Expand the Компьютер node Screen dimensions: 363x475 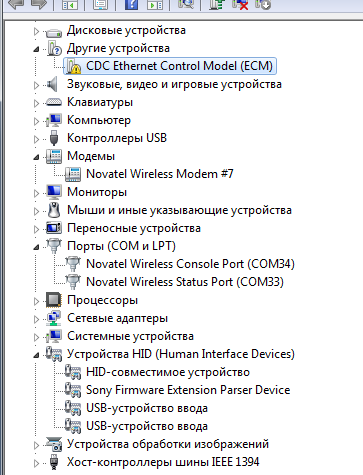click(36, 121)
